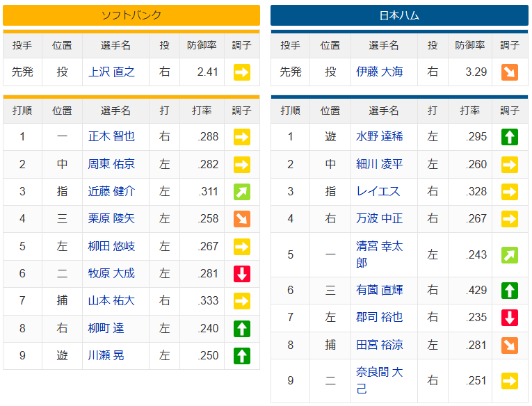The height and width of the screenshot is (406, 532).
Task: Click 近藤 健介 light-green up-right arrow icon
Action: click(242, 192)
